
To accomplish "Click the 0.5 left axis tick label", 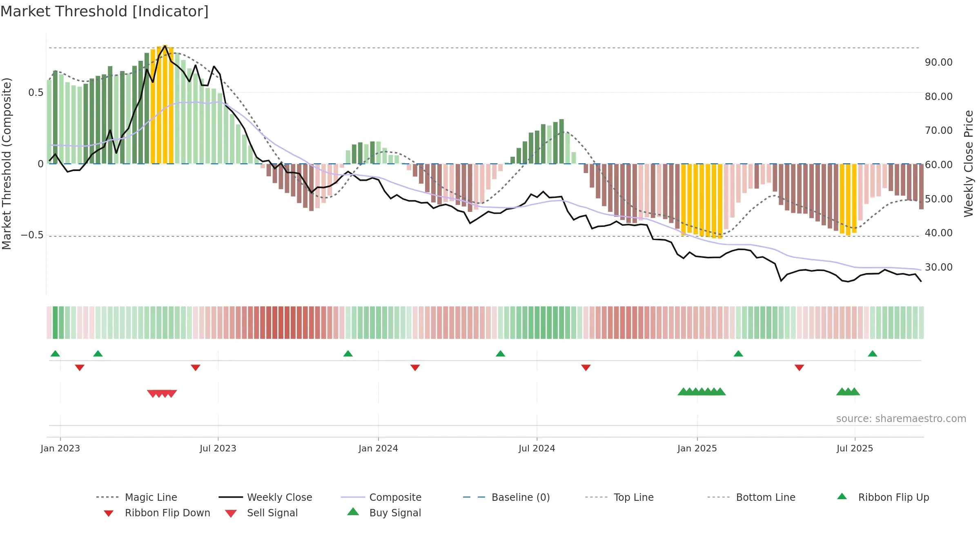I will (x=36, y=93).
